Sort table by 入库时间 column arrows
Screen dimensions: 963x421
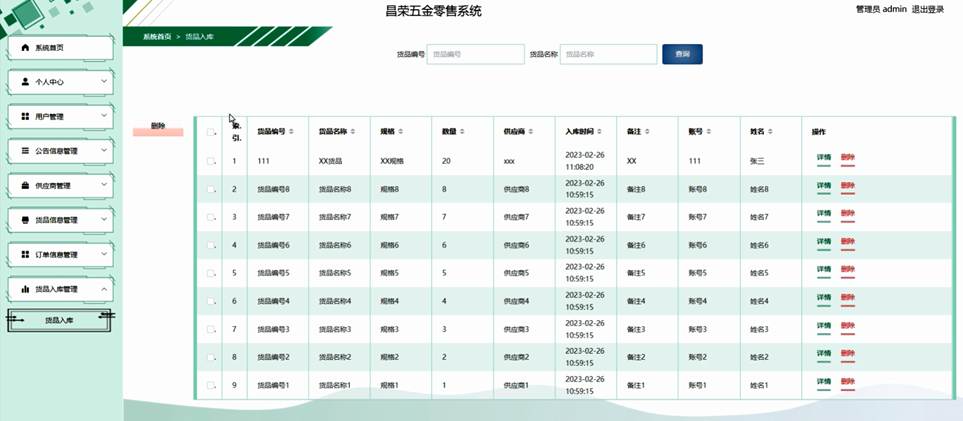pyautogui.click(x=599, y=132)
